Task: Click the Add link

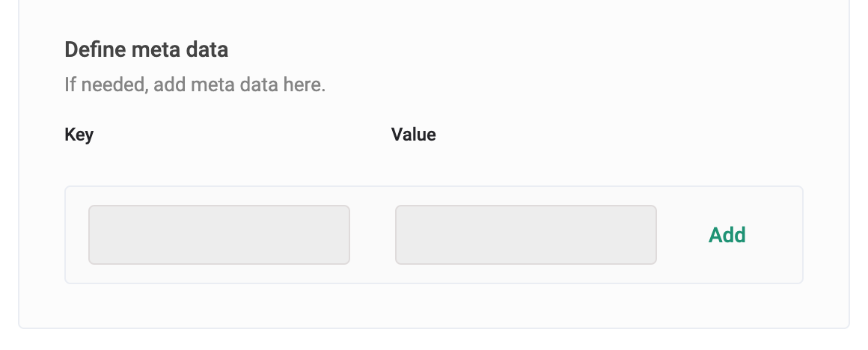Action: (x=727, y=235)
